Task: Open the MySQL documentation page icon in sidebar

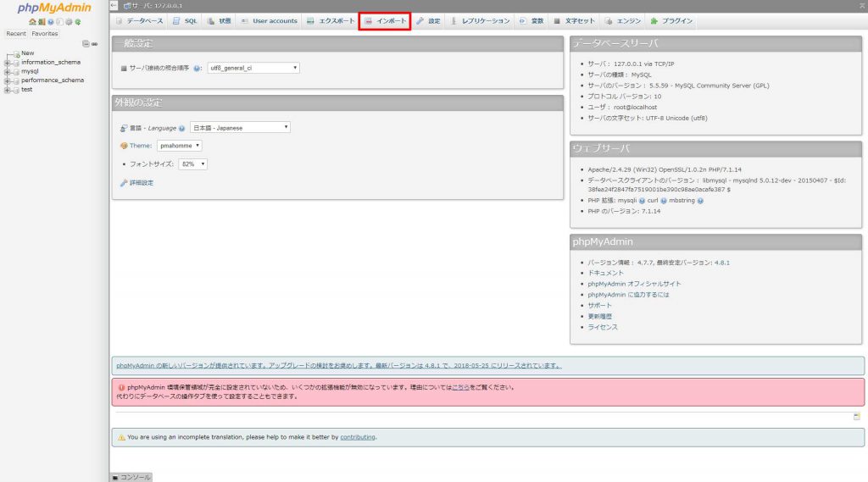Action: (x=60, y=21)
